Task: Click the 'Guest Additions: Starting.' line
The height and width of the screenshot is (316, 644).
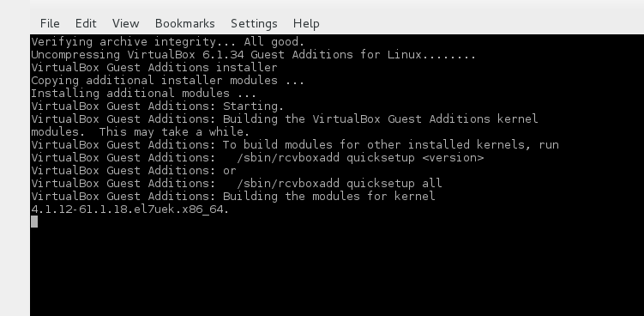Action: [158, 106]
